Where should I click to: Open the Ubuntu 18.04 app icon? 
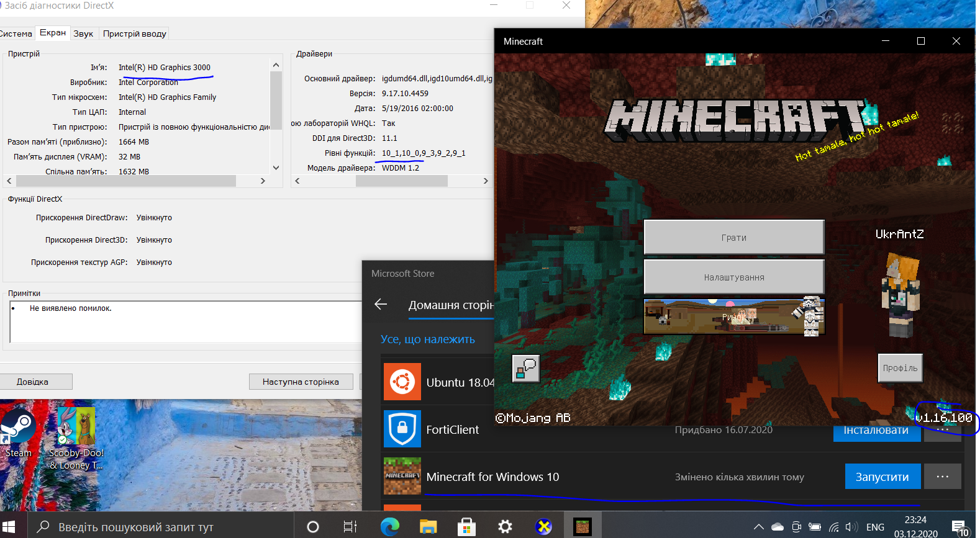point(402,382)
